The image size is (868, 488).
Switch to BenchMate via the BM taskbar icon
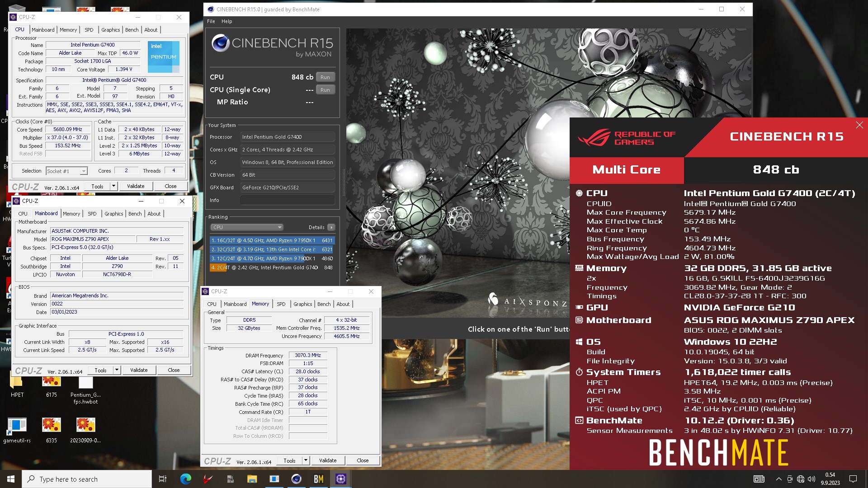(319, 479)
